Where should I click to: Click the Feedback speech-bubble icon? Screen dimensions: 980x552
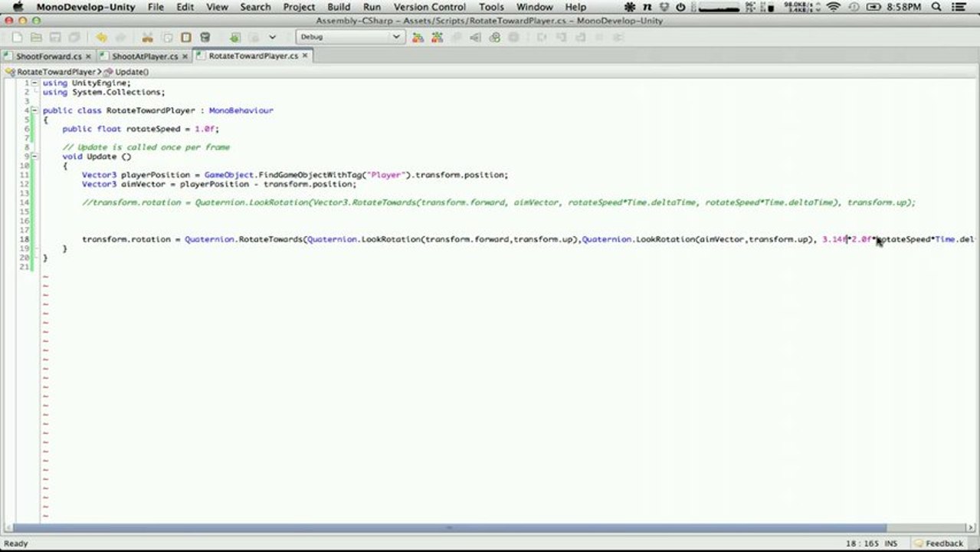917,544
